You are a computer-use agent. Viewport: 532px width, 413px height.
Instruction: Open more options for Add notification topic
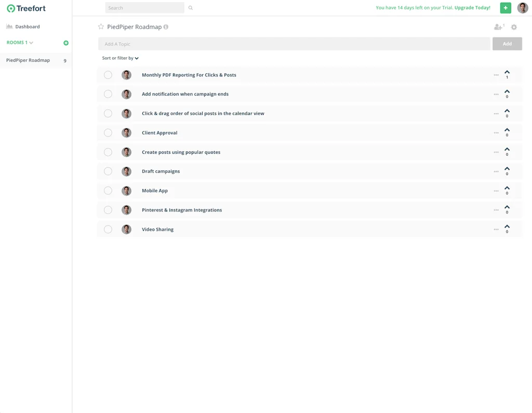tap(496, 95)
